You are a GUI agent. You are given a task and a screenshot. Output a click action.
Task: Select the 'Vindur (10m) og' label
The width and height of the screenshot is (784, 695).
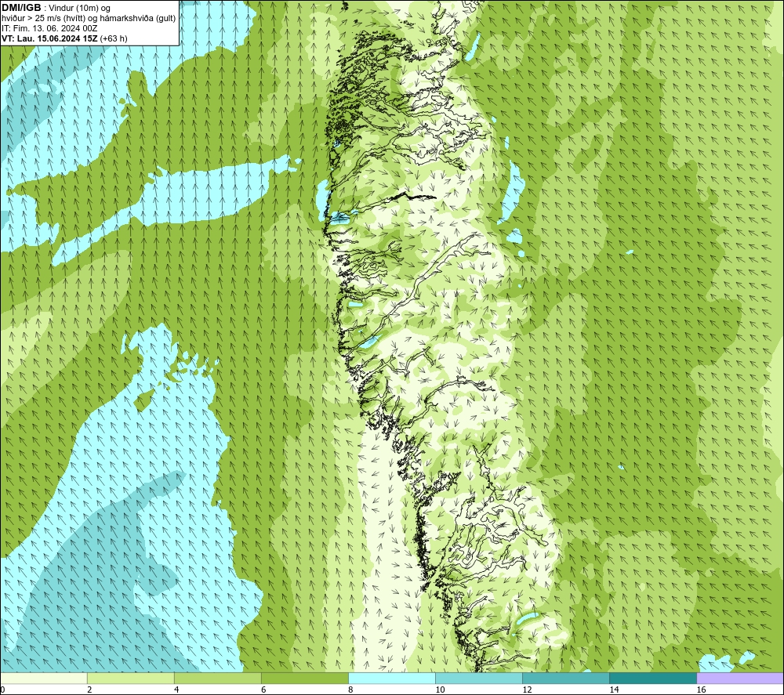tap(80, 9)
